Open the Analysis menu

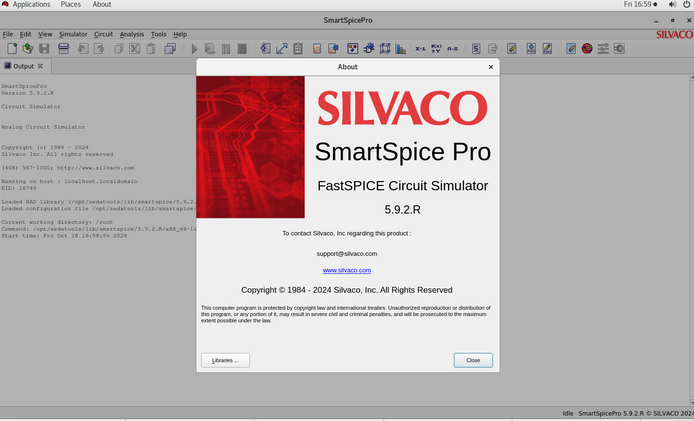click(132, 34)
